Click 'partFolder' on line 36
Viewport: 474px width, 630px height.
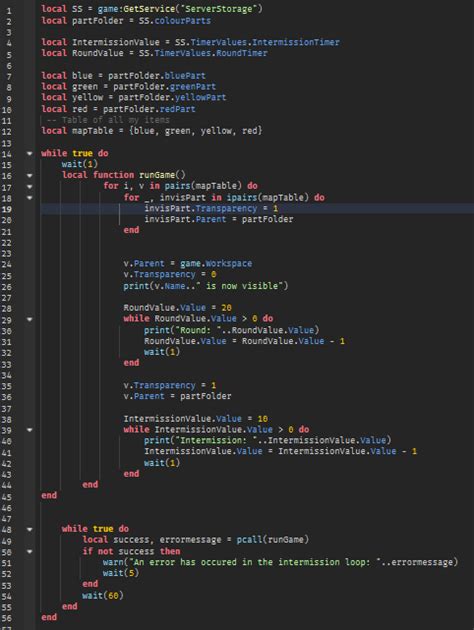pyautogui.click(x=206, y=396)
